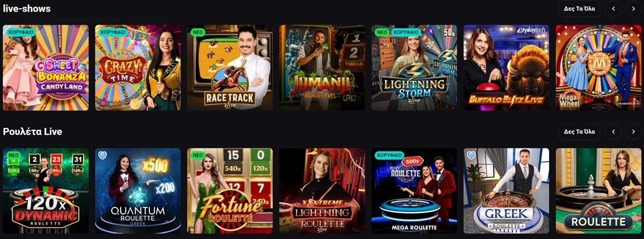The height and width of the screenshot is (239, 644).
Task: Click the ΝΕΟ badge on Race Track
Action: (198, 32)
